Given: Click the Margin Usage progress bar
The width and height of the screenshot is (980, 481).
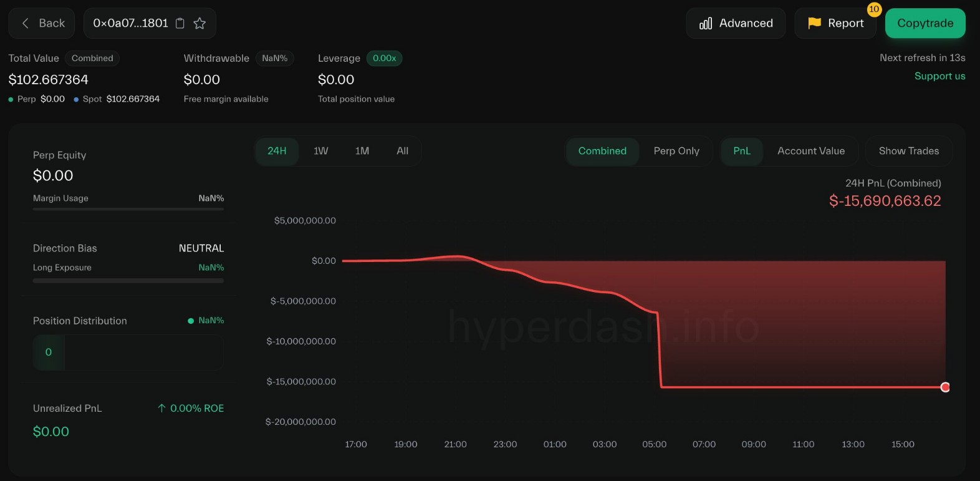Looking at the screenshot, I should (x=128, y=209).
